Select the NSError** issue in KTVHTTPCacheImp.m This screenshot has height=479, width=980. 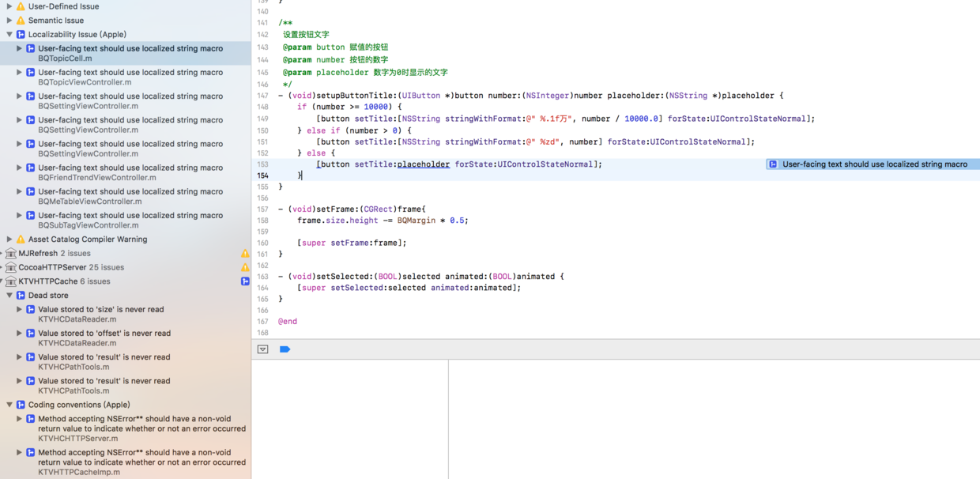(126, 462)
